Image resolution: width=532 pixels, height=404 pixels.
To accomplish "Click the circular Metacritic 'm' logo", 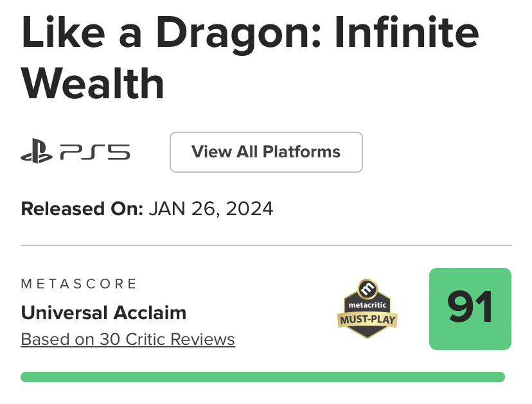I will pos(368,288).
